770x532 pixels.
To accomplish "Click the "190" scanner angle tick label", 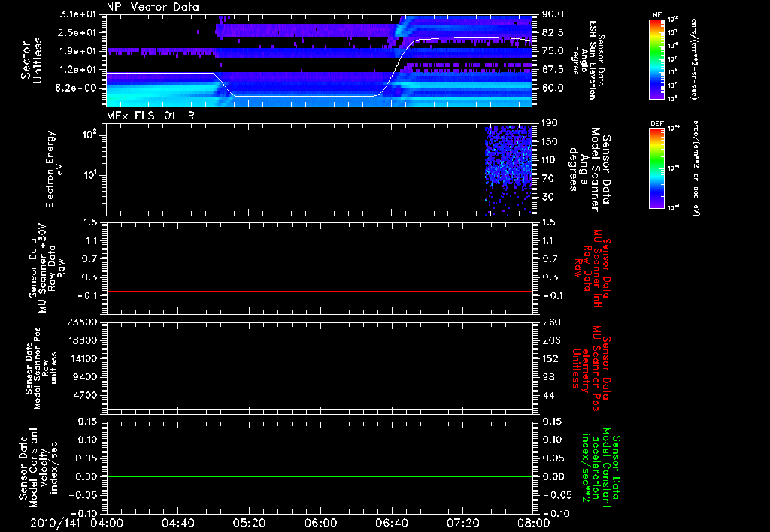I will click(550, 123).
